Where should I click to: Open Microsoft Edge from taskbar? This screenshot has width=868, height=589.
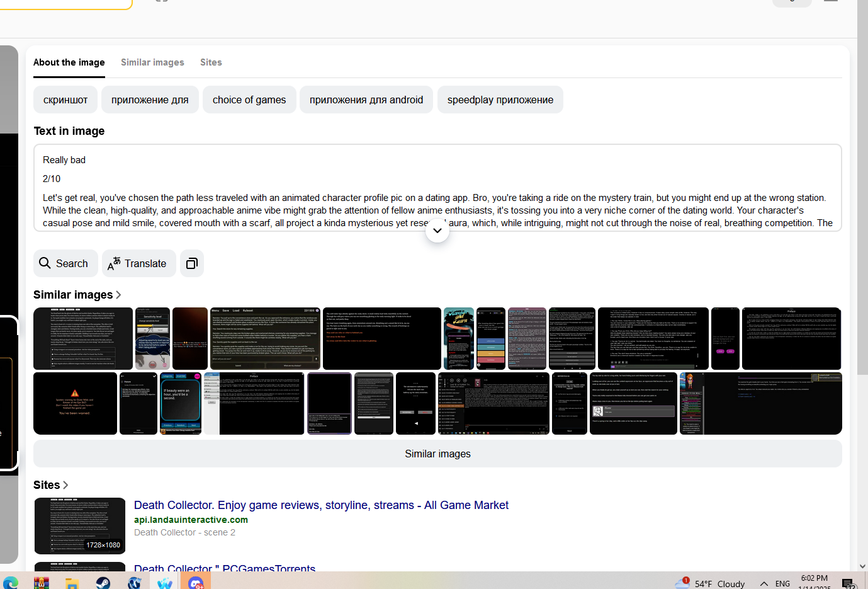coord(11,583)
